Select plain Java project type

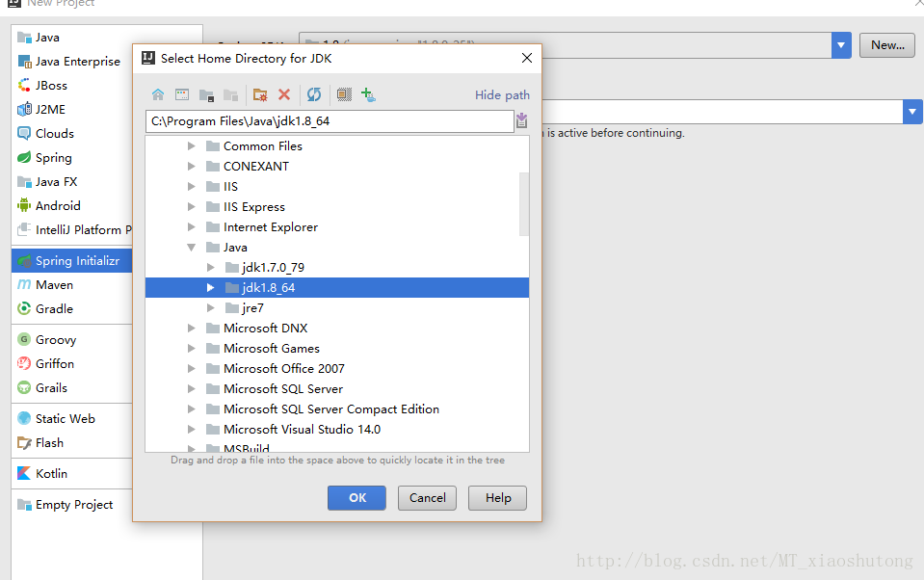click(70, 38)
